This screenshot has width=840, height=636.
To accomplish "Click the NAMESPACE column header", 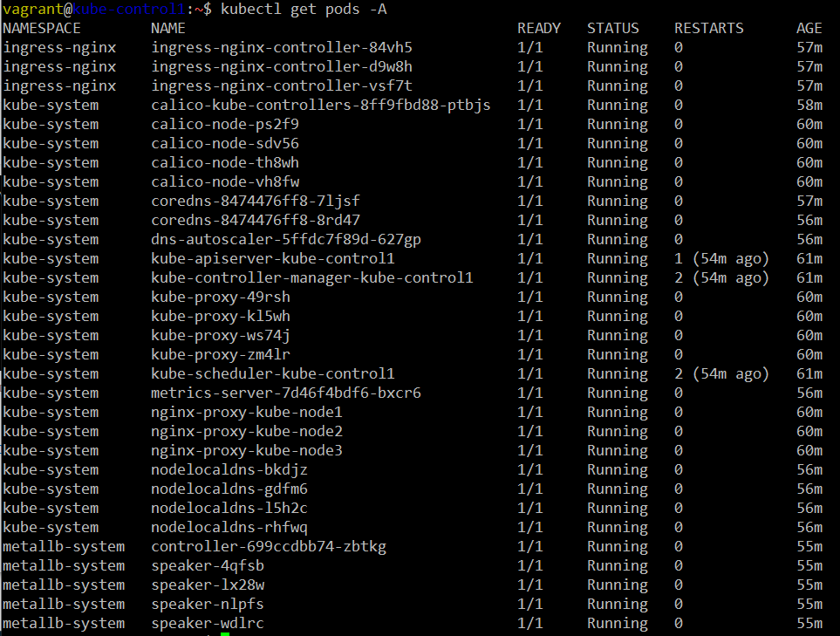I will [x=42, y=29].
